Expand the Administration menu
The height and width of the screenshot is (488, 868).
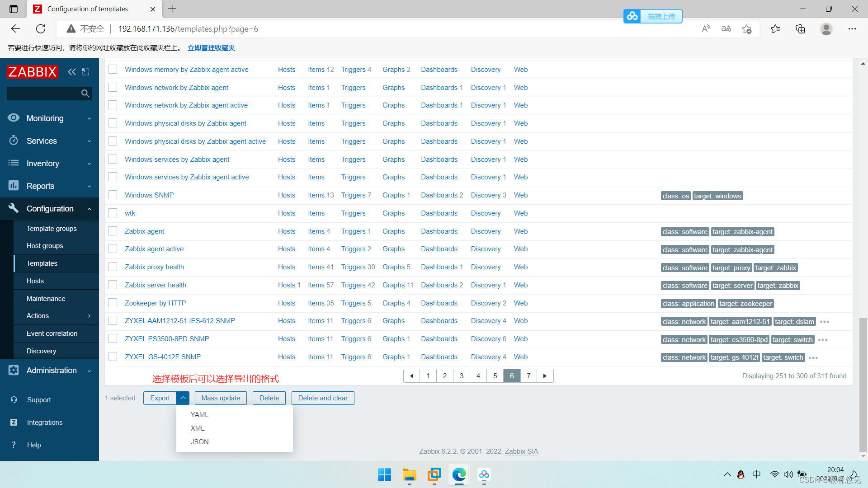pos(89,371)
